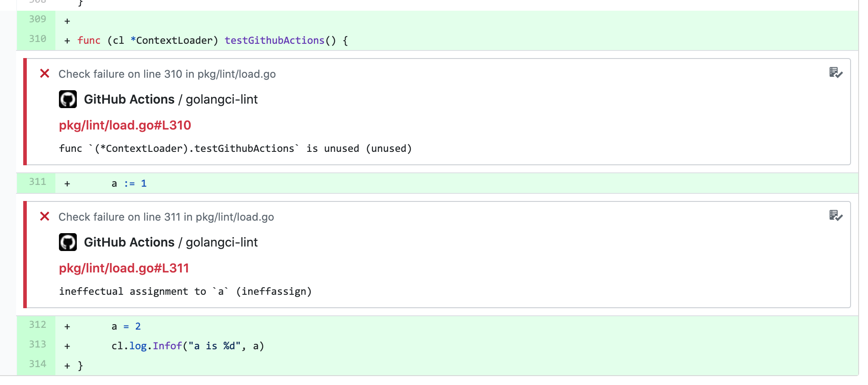Click the view check run details icon on line 310 failure

click(x=835, y=74)
